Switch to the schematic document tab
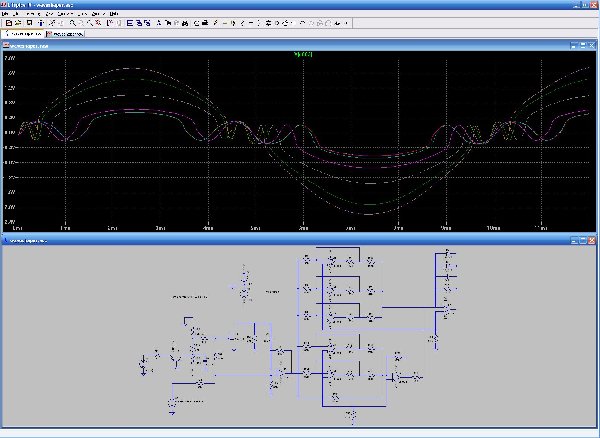Screen dimensions: 600x438 point(24,34)
